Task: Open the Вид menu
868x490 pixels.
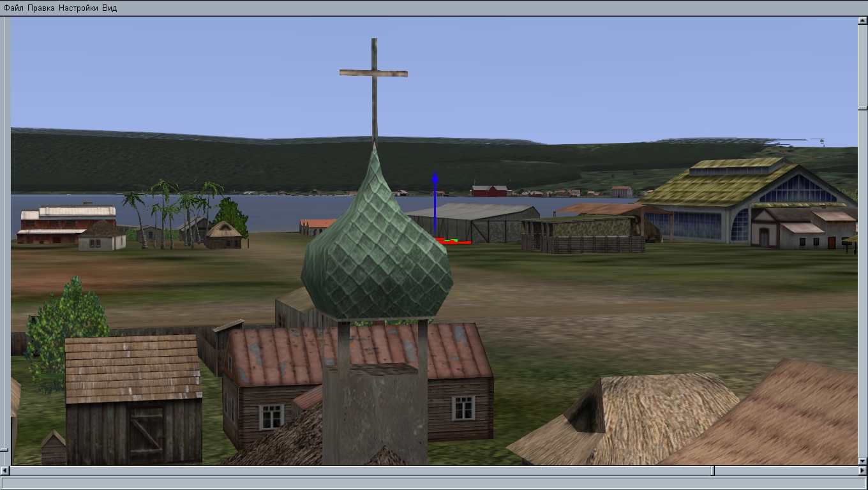Action: click(x=110, y=8)
